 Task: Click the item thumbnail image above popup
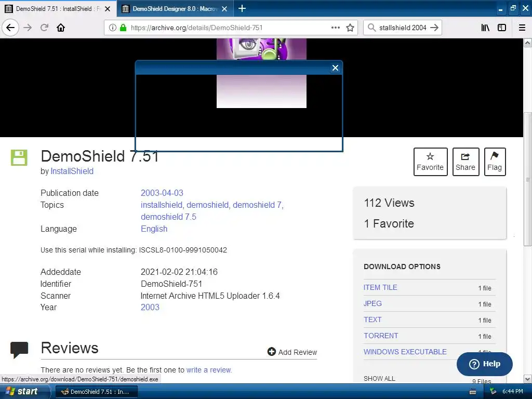tap(261, 49)
